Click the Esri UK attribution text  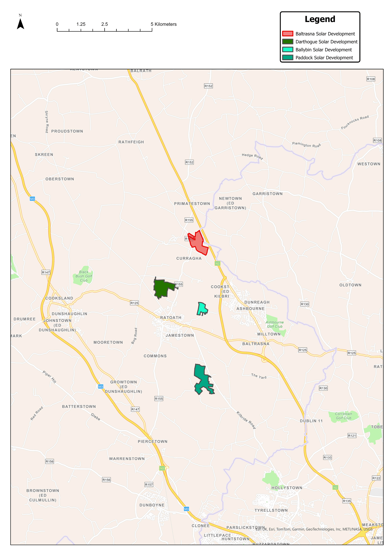(314, 529)
